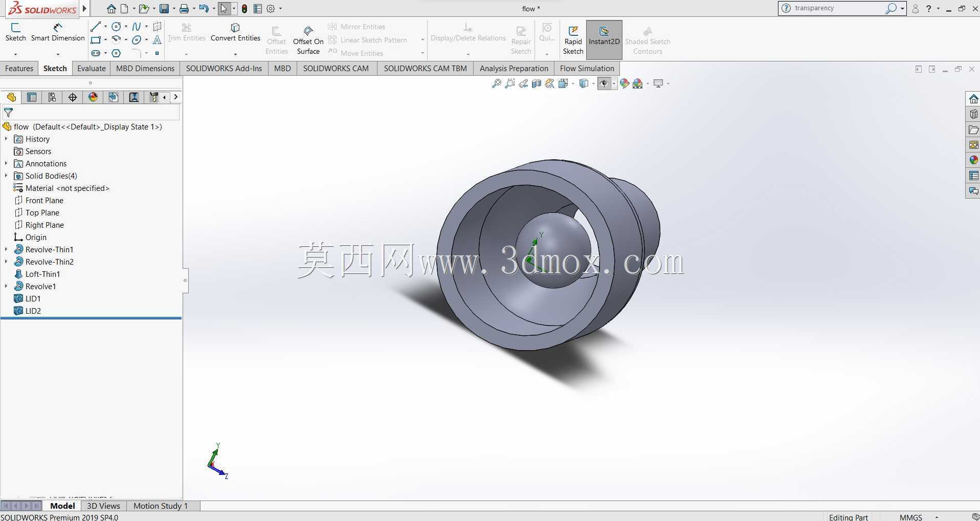Select the Ellipse sketch tool
The image size is (980, 521).
click(x=137, y=40)
